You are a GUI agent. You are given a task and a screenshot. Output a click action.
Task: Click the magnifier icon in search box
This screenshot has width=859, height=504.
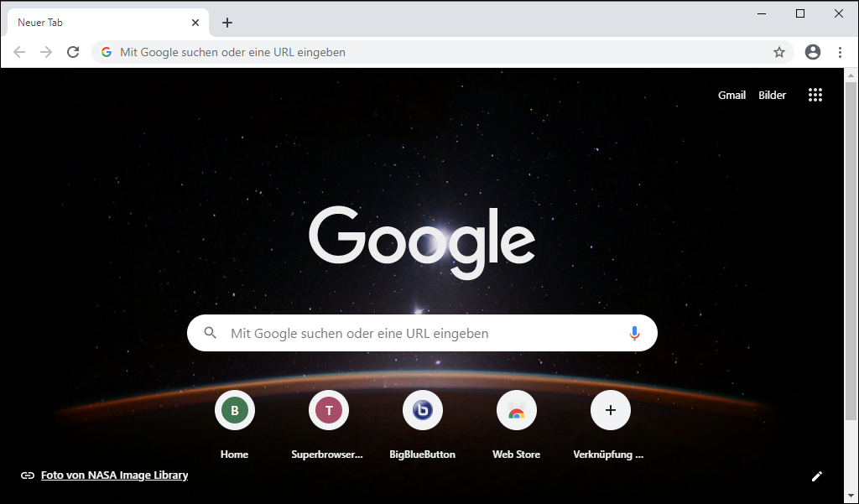coord(211,333)
